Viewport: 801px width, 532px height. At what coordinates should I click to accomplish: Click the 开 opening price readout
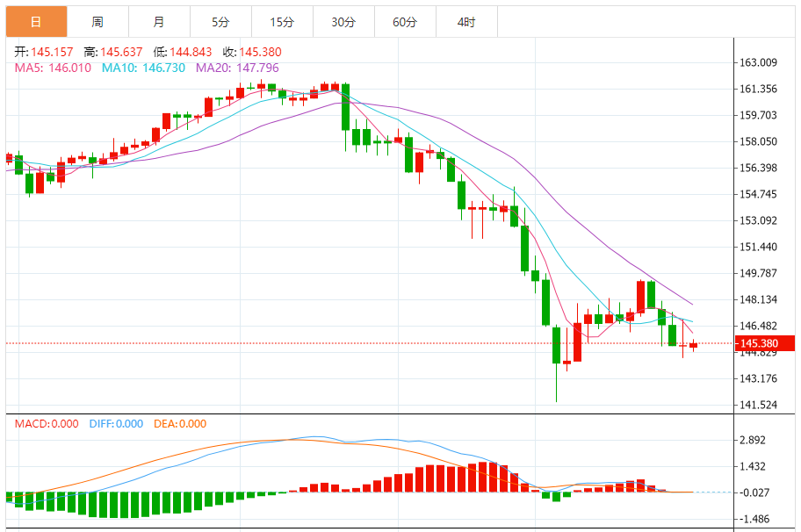click(x=43, y=52)
